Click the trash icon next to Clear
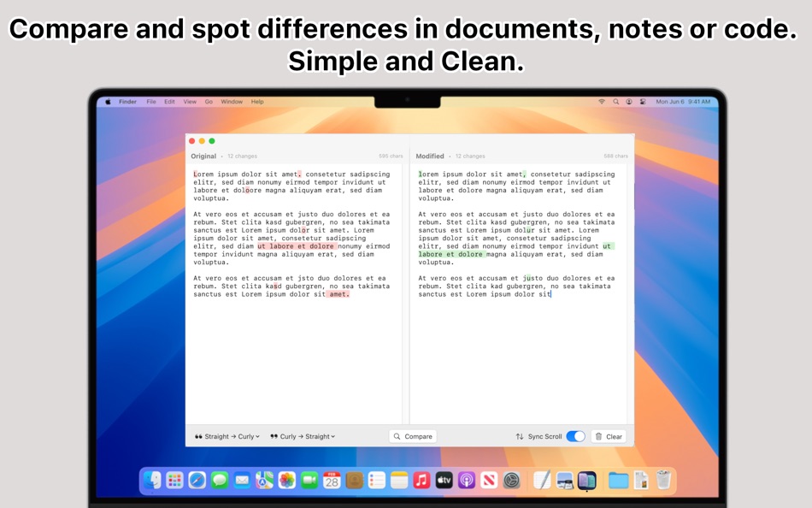The width and height of the screenshot is (812, 508). coord(599,436)
